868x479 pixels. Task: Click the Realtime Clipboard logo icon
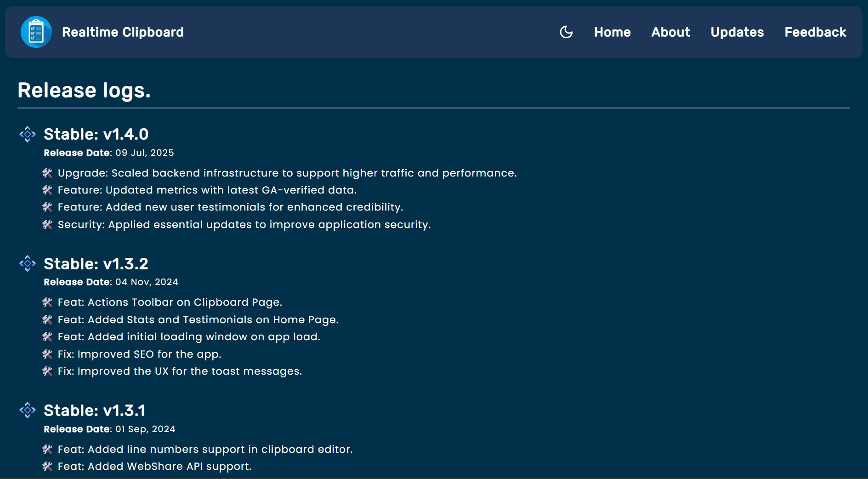[36, 32]
